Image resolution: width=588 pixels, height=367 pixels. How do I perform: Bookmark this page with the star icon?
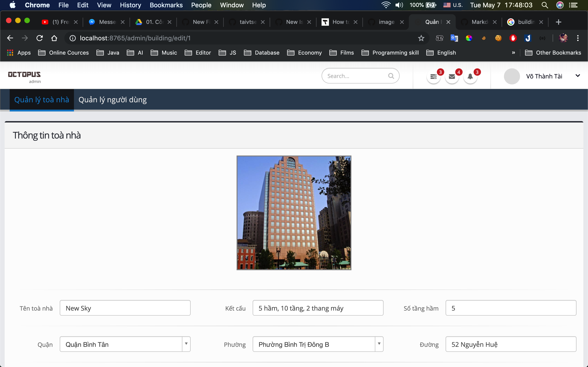pos(421,38)
